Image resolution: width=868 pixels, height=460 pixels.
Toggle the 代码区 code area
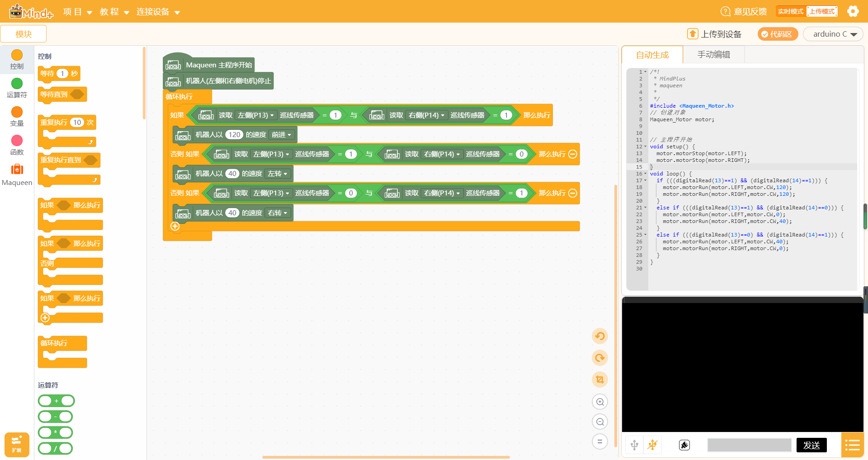778,34
